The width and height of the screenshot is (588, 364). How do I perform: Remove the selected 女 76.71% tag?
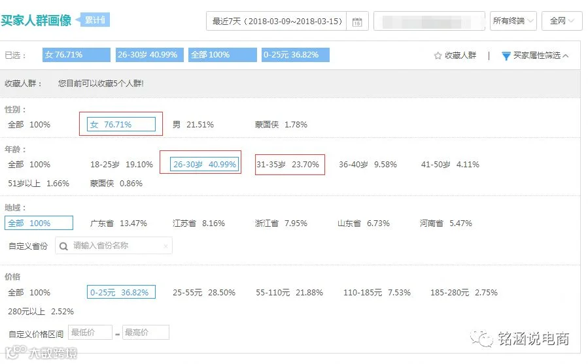(x=76, y=55)
